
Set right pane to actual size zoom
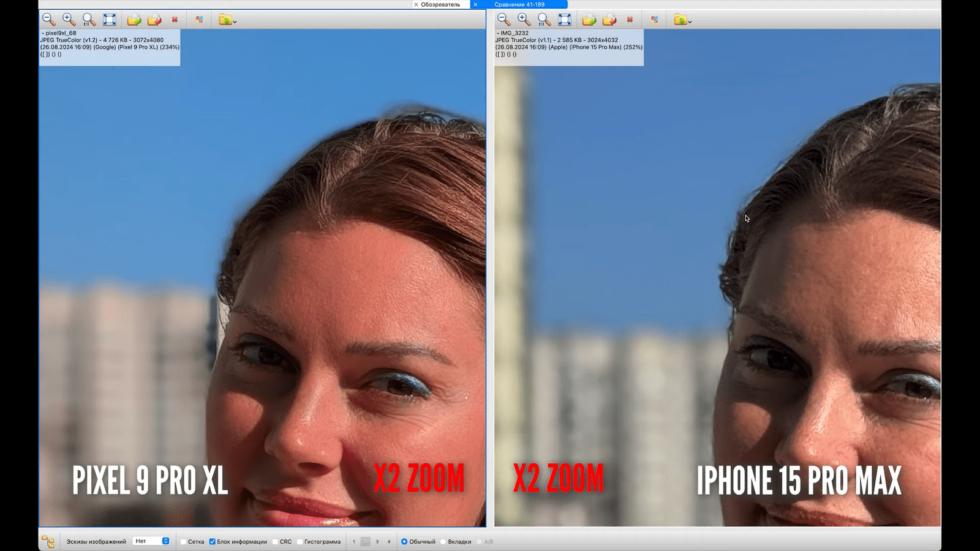pyautogui.click(x=544, y=20)
